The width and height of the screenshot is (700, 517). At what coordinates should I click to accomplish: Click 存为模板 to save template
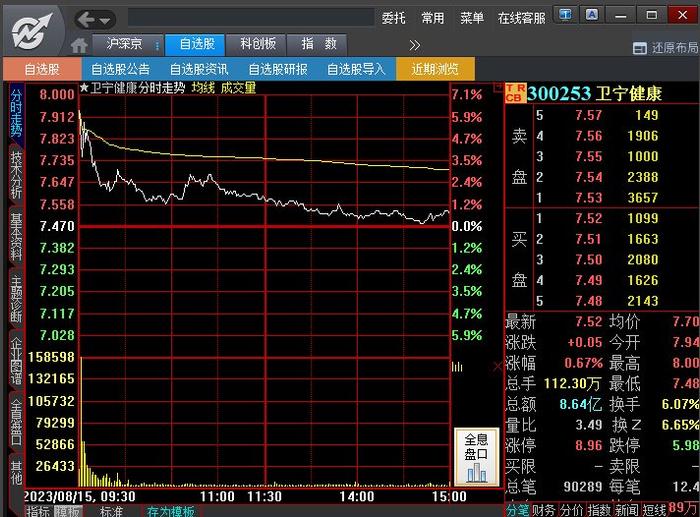coord(171,511)
